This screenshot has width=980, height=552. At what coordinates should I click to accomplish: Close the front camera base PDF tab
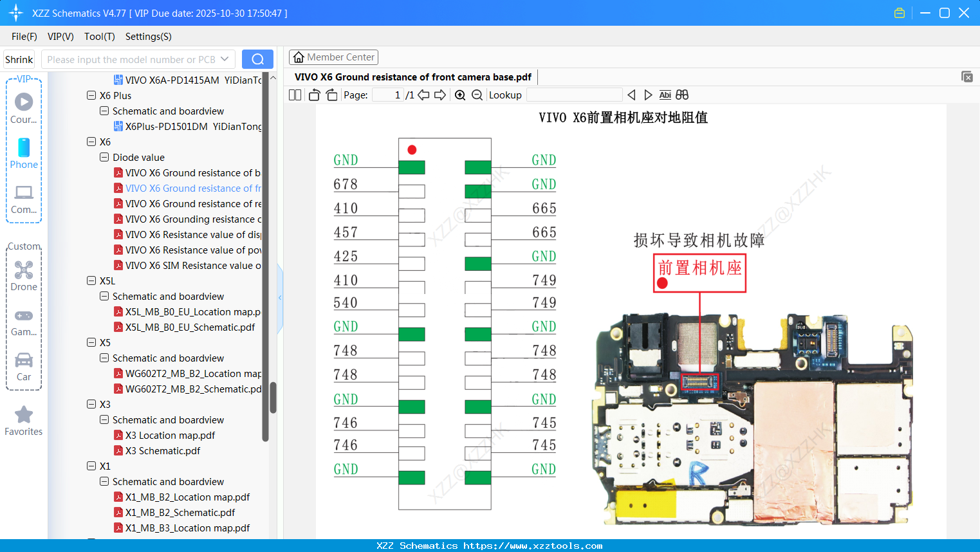pyautogui.click(x=967, y=77)
